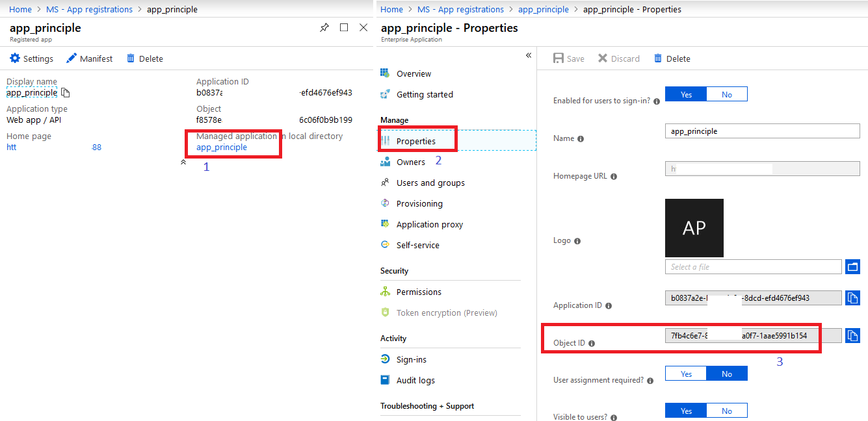Screen dimensions: 868x421
Task: Delete the registered app from left pane toolbar
Action: (x=144, y=58)
